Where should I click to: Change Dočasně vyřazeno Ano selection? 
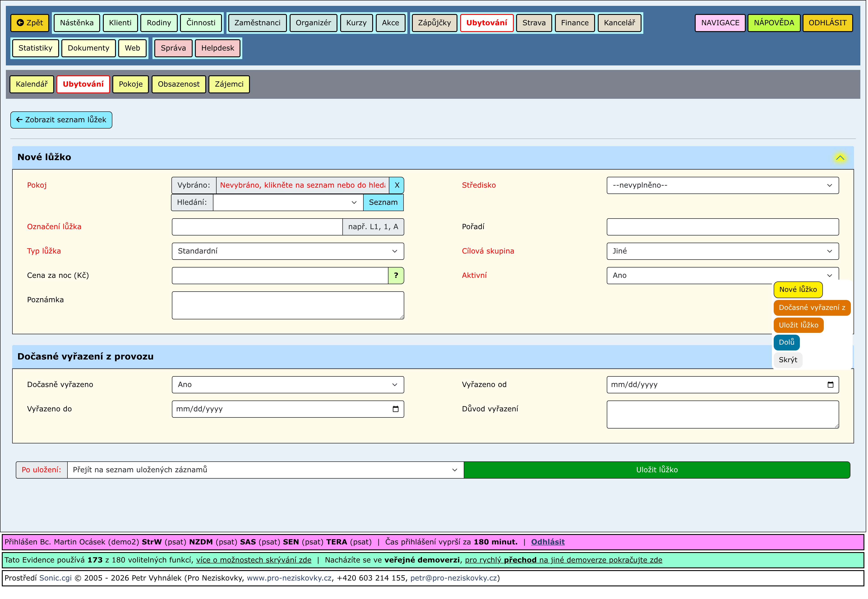[x=287, y=385]
